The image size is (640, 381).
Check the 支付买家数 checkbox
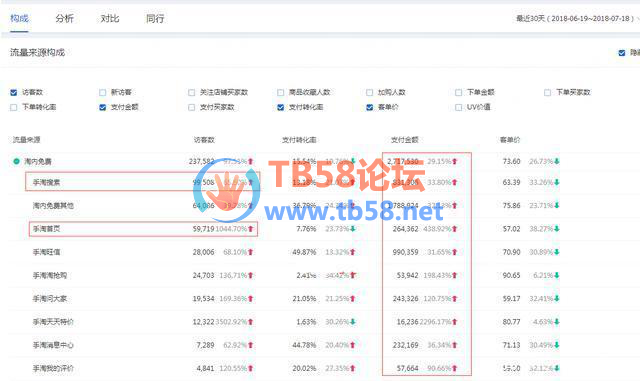point(191,107)
